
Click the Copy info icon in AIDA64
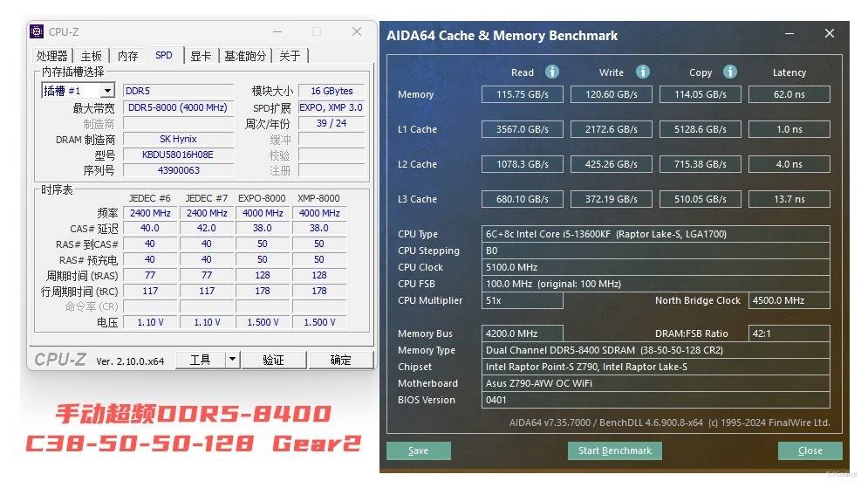pos(730,72)
